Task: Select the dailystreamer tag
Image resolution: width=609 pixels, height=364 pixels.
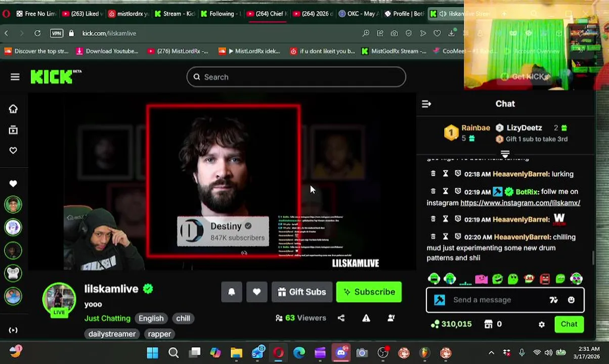Action: [x=112, y=334]
